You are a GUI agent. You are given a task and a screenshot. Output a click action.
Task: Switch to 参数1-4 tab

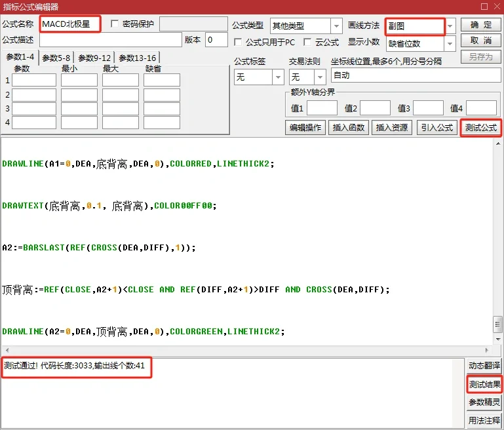coord(20,57)
